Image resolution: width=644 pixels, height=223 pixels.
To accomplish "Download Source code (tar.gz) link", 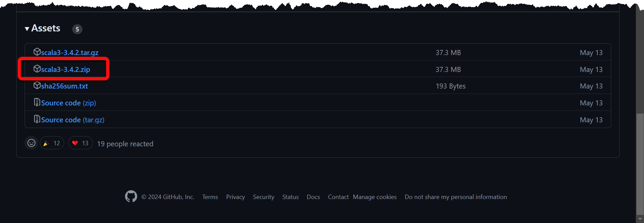I will 73,120.
